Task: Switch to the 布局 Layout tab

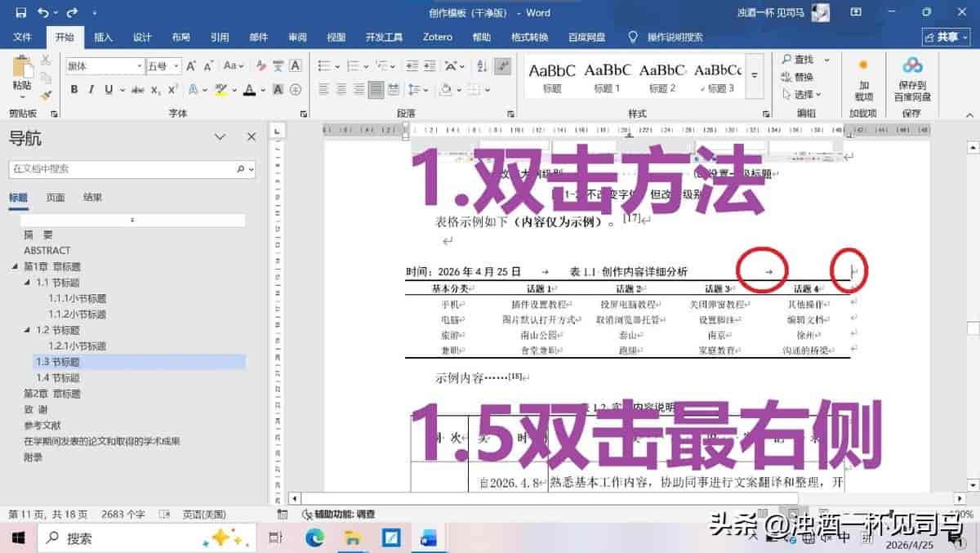Action: pyautogui.click(x=181, y=38)
